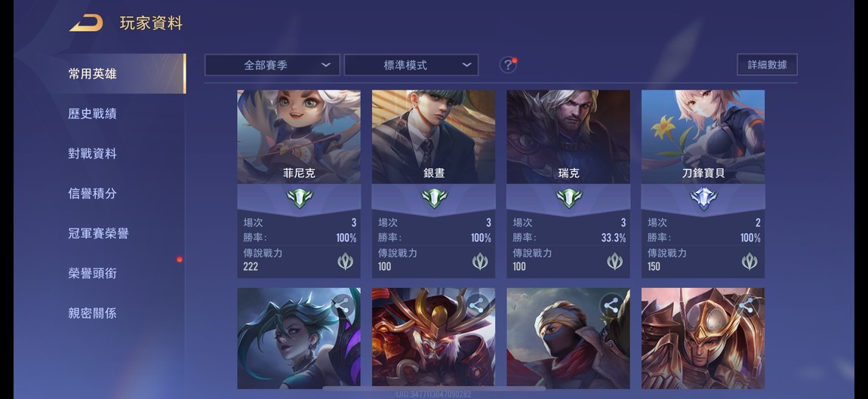
Task: Share the golden armored knight card
Action: [746, 304]
